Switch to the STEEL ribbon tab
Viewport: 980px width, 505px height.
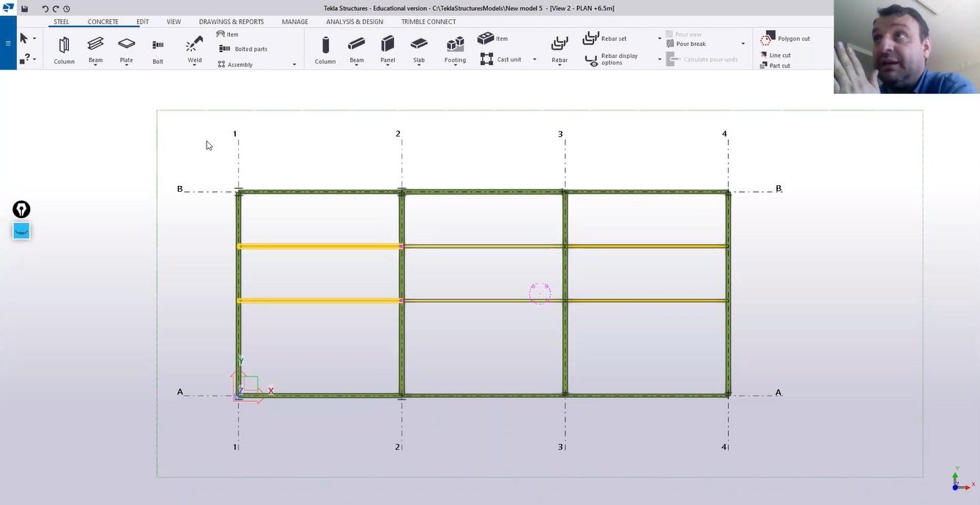pos(62,21)
